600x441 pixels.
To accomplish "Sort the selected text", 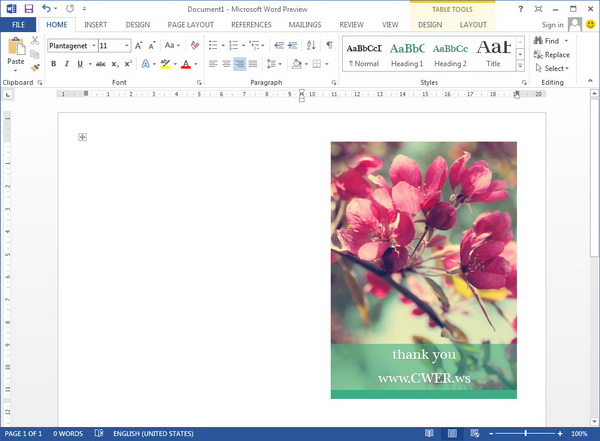I will 312,45.
